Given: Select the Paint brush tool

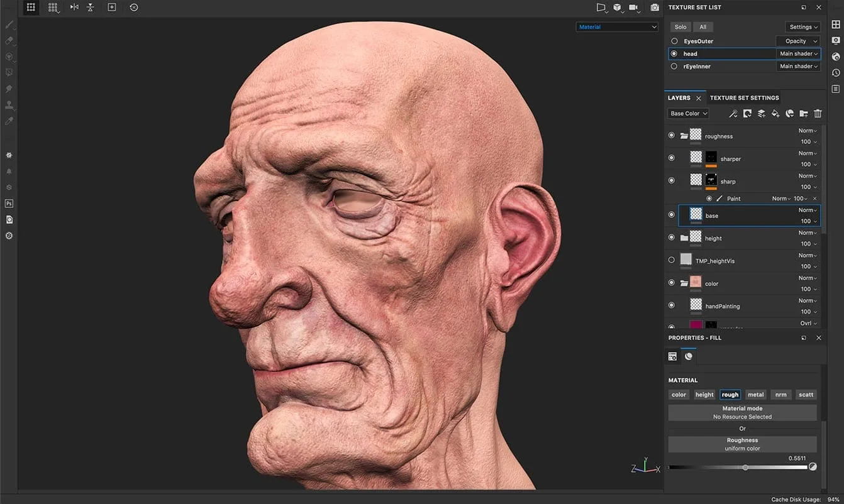Looking at the screenshot, I should click(x=9, y=25).
